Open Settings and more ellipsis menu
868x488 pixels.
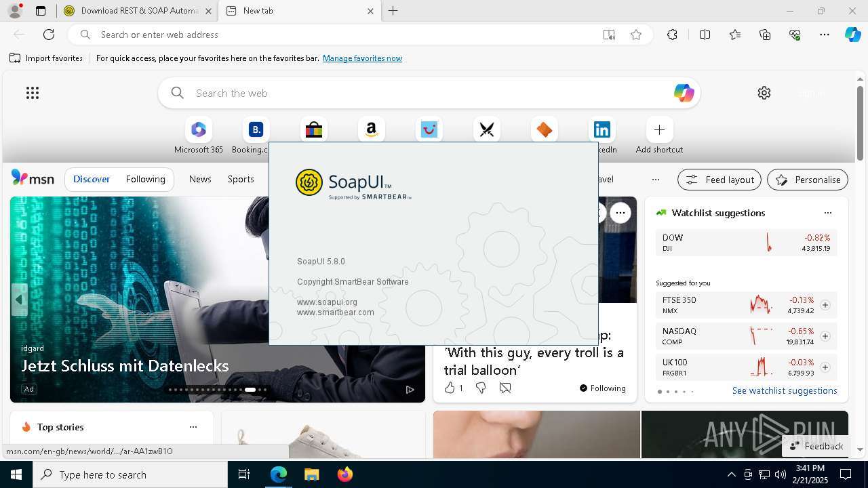point(825,35)
